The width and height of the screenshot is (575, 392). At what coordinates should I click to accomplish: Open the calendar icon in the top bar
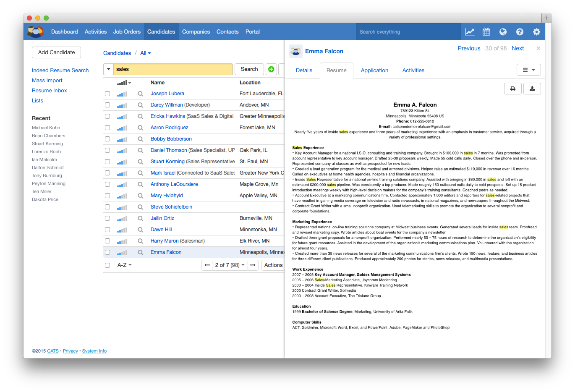tap(486, 31)
